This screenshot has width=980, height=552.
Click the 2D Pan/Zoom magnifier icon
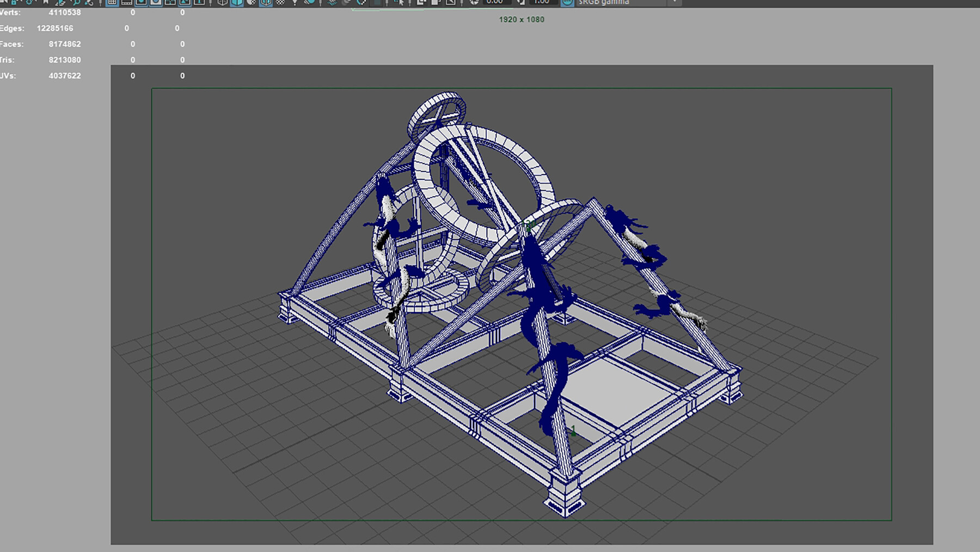(x=75, y=2)
